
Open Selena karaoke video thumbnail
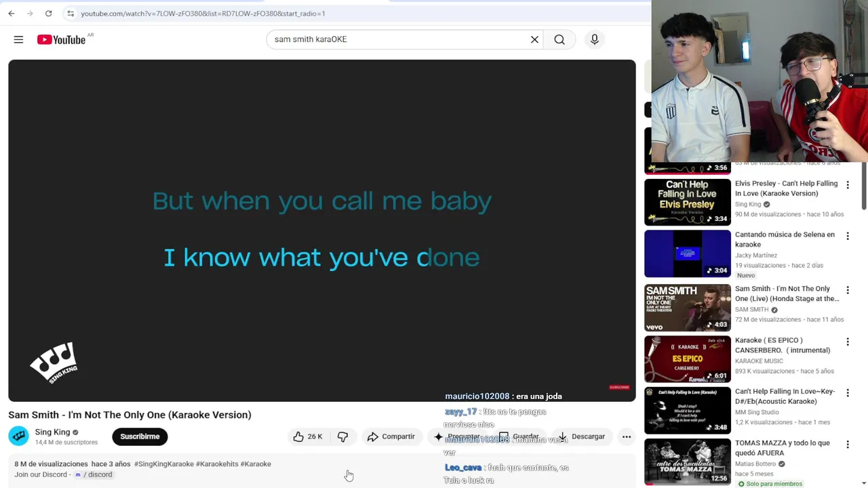click(688, 253)
